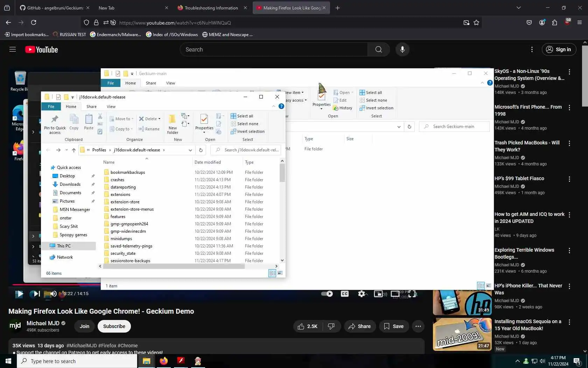List all open tabs dropdown
The width and height of the screenshot is (588, 368).
(519, 8)
